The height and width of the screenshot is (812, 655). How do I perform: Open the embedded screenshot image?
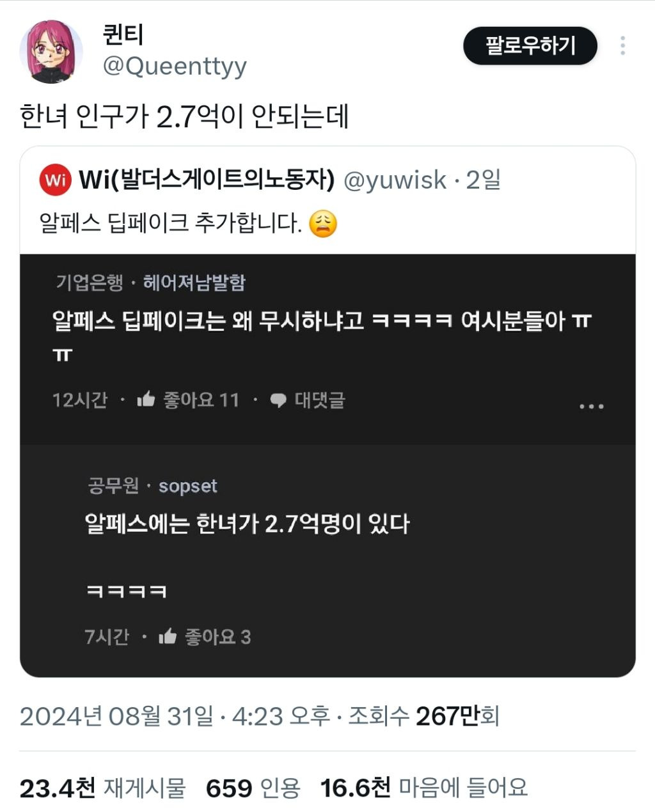coord(327,465)
